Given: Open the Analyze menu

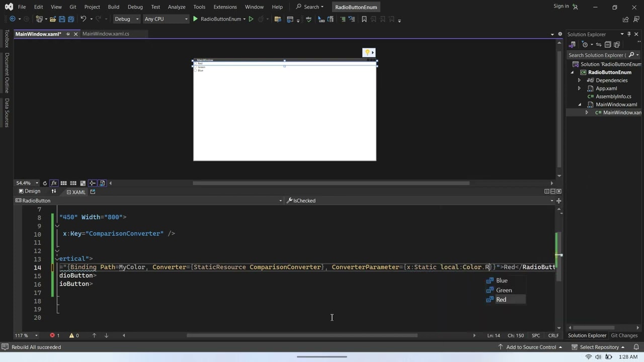Looking at the screenshot, I should pos(177,7).
